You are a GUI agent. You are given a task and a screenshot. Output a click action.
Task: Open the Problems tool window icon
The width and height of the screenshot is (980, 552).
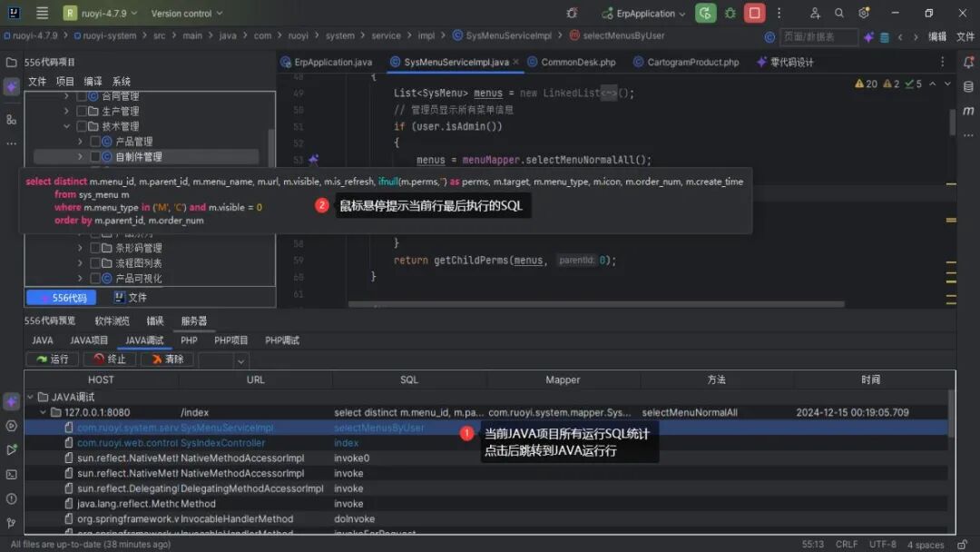[x=11, y=498]
